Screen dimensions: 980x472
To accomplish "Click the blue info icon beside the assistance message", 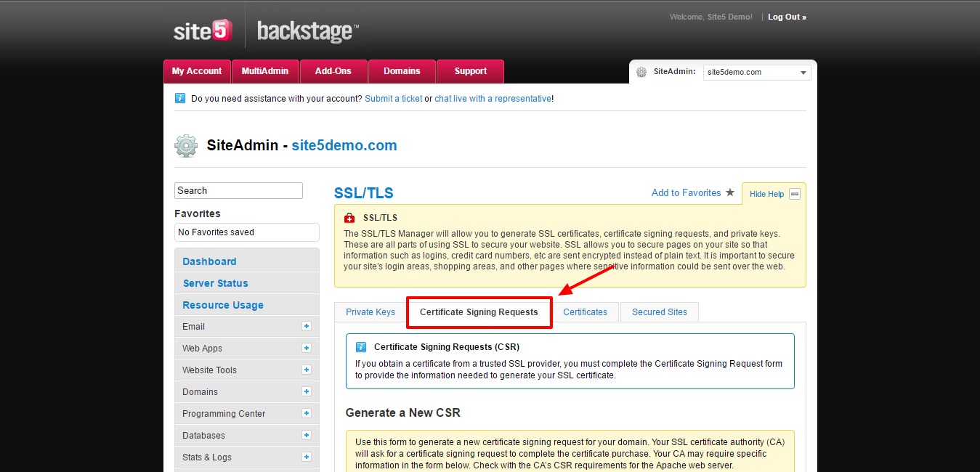I will tap(180, 98).
